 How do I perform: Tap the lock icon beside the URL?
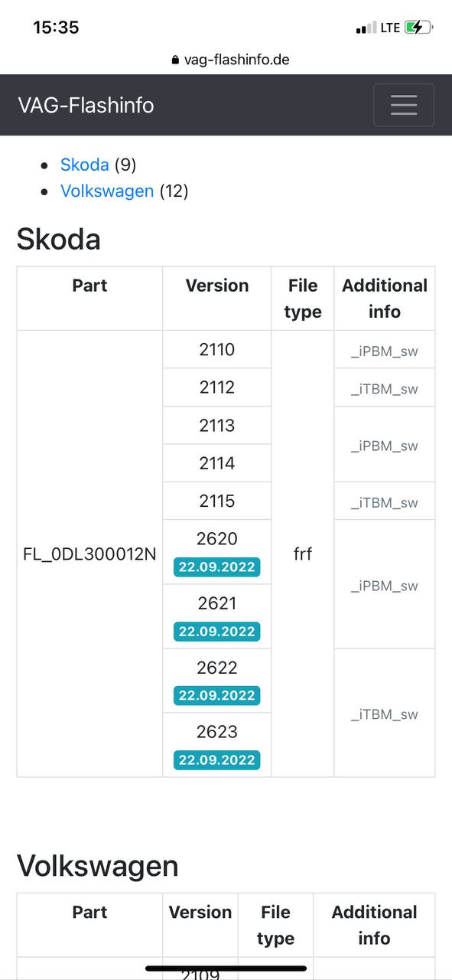tap(176, 60)
